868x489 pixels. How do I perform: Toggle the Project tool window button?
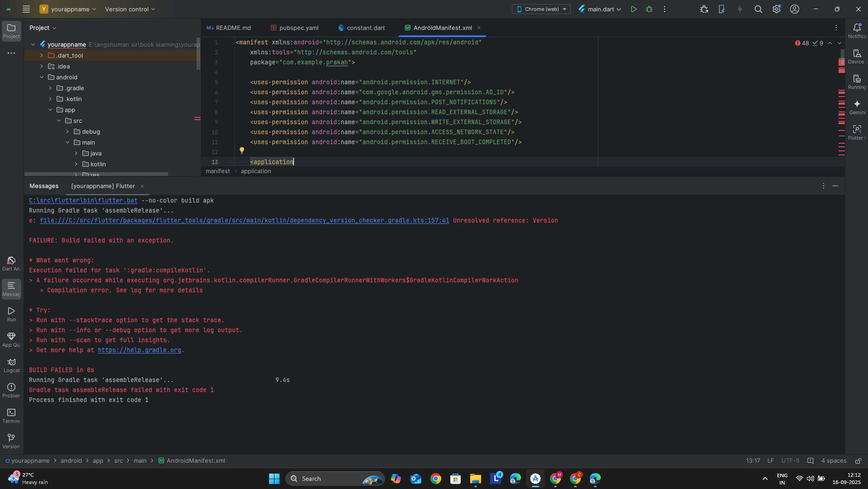[x=11, y=31]
